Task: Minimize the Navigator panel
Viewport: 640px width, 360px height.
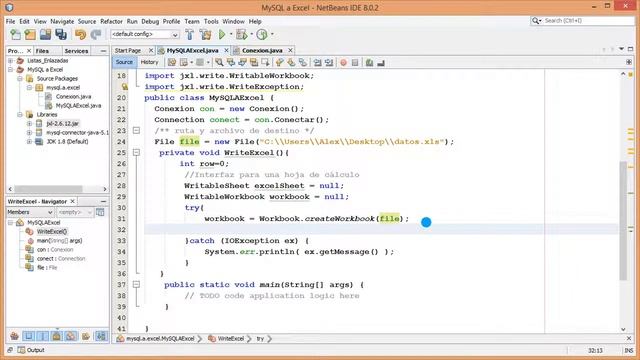Action: (103, 201)
